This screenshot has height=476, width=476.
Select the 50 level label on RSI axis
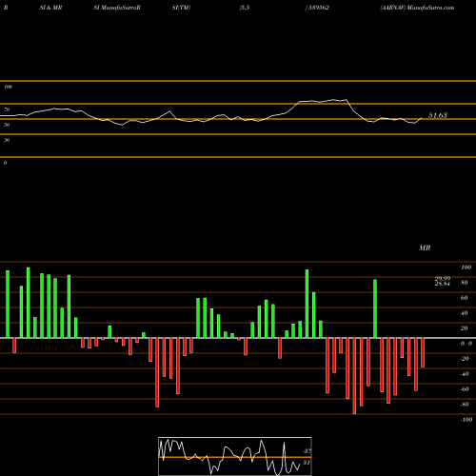tap(7, 125)
